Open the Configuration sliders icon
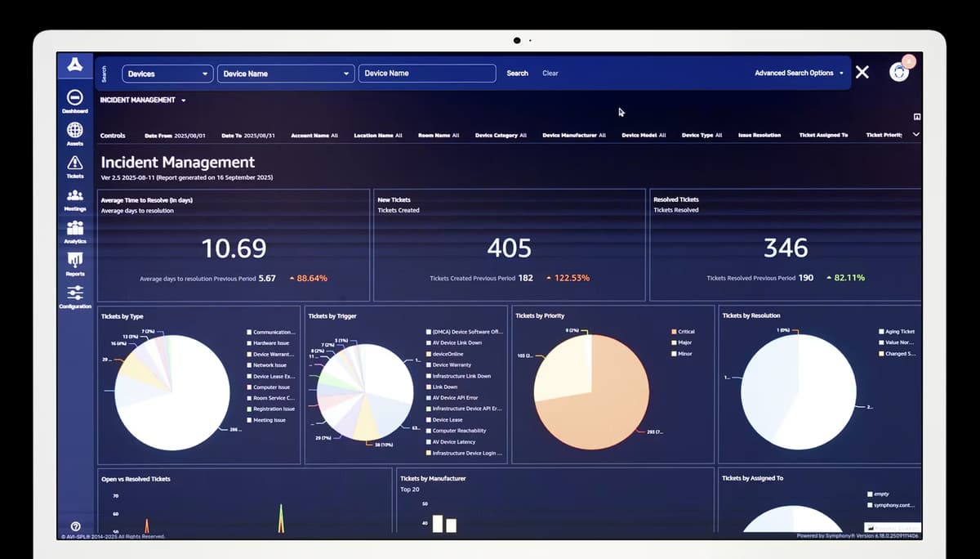 click(x=74, y=293)
